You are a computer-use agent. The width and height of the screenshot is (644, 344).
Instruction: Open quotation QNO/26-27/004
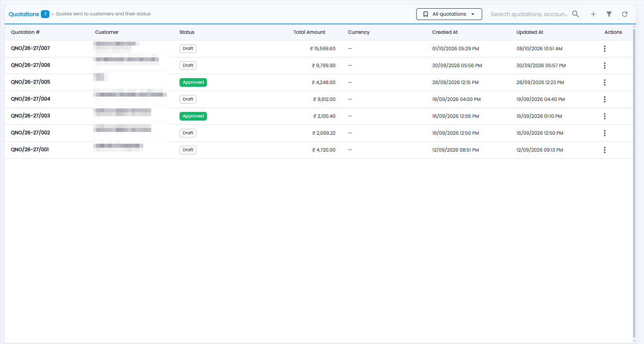(x=31, y=99)
